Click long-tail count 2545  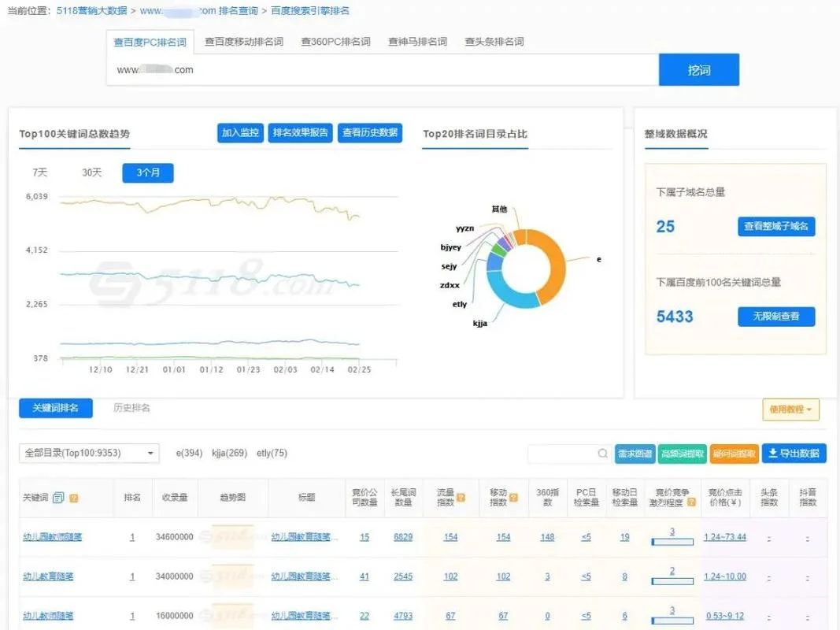403,576
